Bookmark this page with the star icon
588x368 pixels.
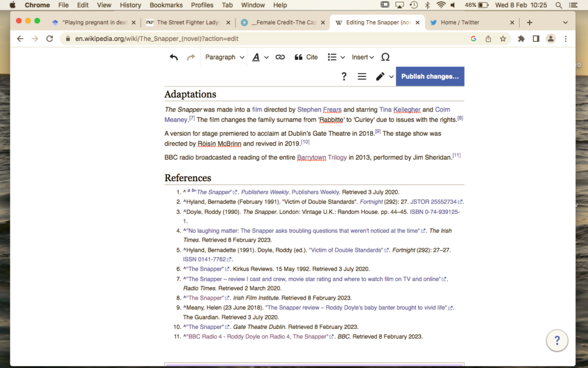[503, 39]
